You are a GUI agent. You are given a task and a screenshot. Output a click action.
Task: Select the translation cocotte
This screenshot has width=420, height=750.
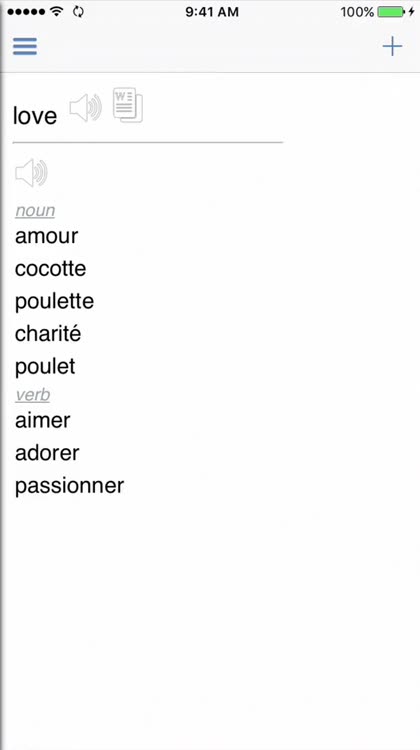click(50, 269)
